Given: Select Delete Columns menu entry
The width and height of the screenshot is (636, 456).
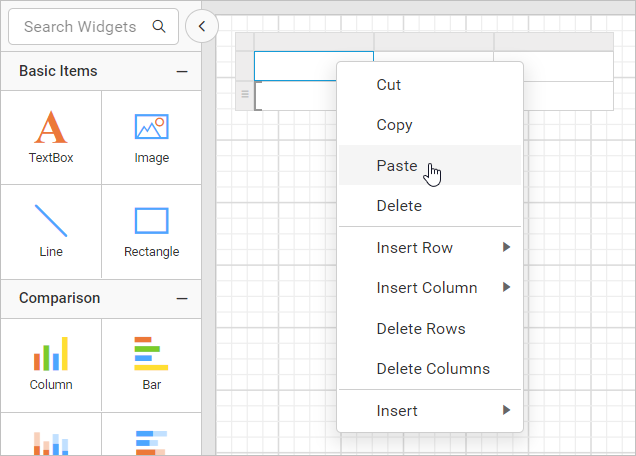Looking at the screenshot, I should [x=433, y=369].
